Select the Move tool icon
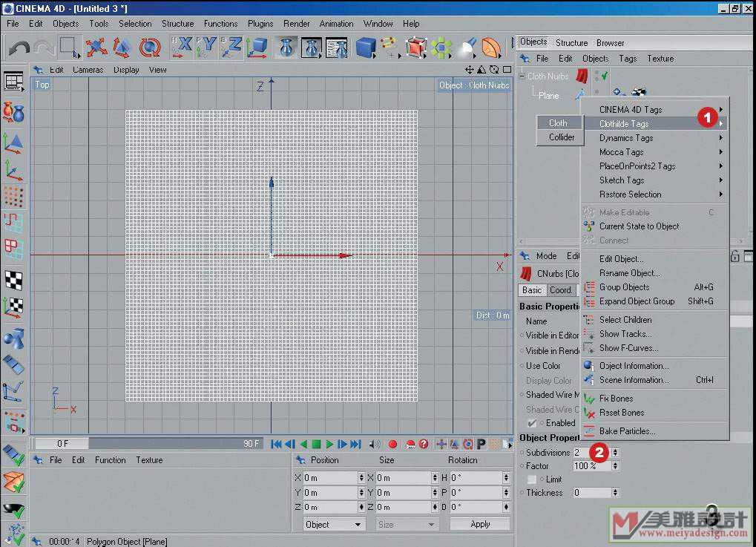 tap(96, 48)
